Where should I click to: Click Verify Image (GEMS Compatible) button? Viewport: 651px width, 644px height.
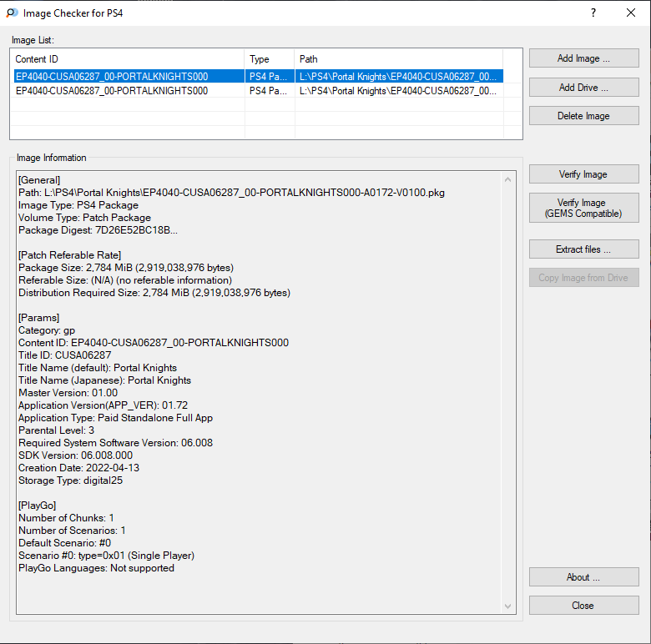click(583, 208)
